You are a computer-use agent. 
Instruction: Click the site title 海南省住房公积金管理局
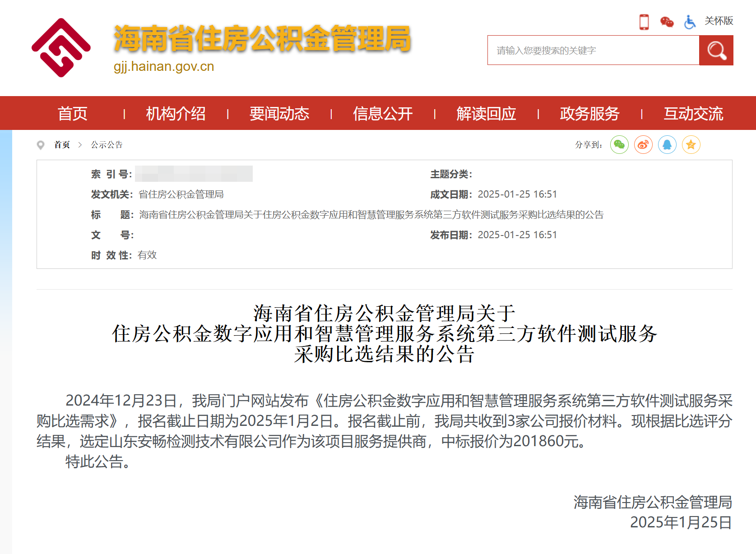(x=262, y=39)
